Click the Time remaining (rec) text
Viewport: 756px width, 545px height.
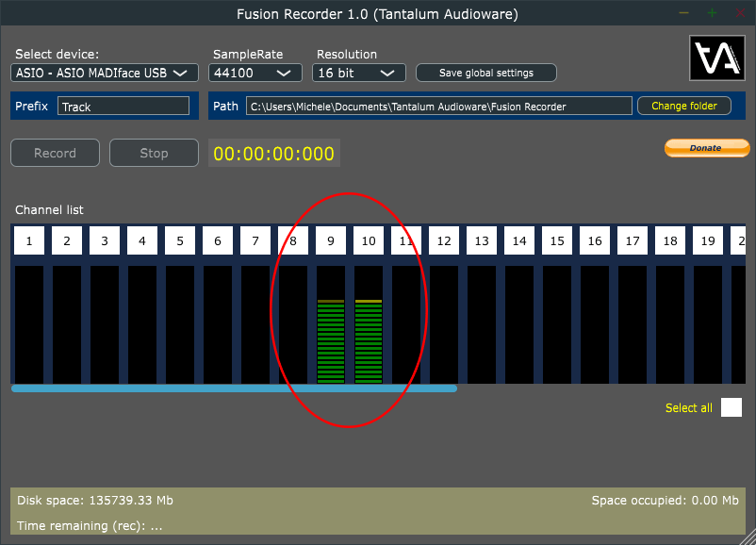90,525
